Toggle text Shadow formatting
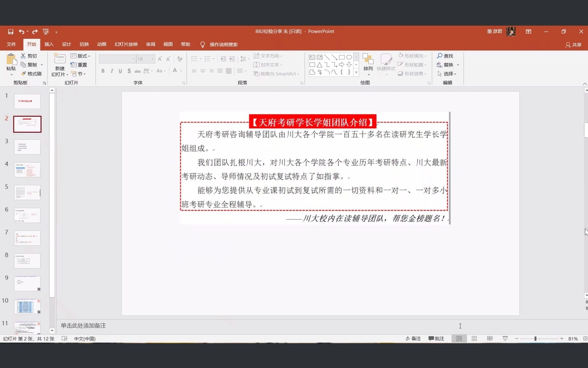The width and height of the screenshot is (588, 368). click(129, 71)
